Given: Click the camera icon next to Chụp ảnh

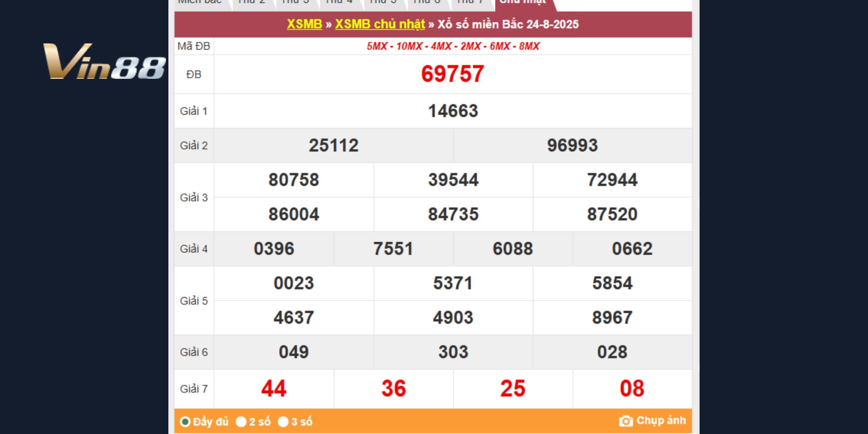Looking at the screenshot, I should [626, 421].
